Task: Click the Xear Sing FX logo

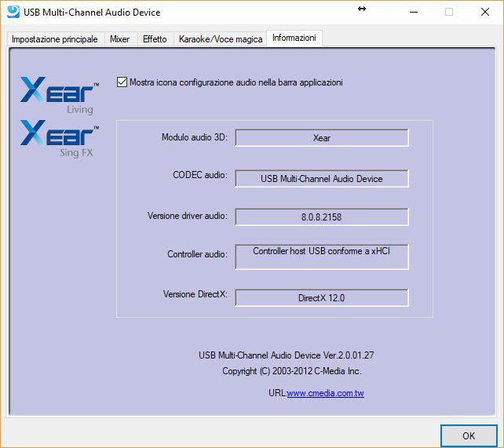Action: coord(59,139)
